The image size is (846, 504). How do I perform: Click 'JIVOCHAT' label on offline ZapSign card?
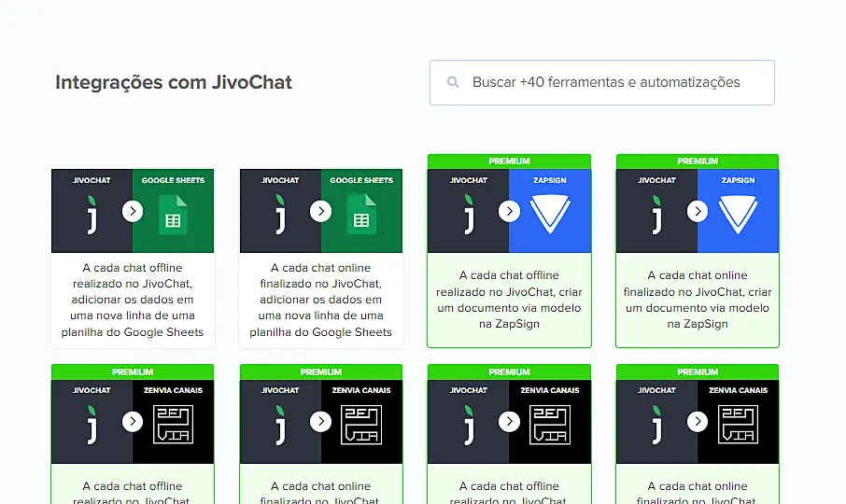(469, 180)
